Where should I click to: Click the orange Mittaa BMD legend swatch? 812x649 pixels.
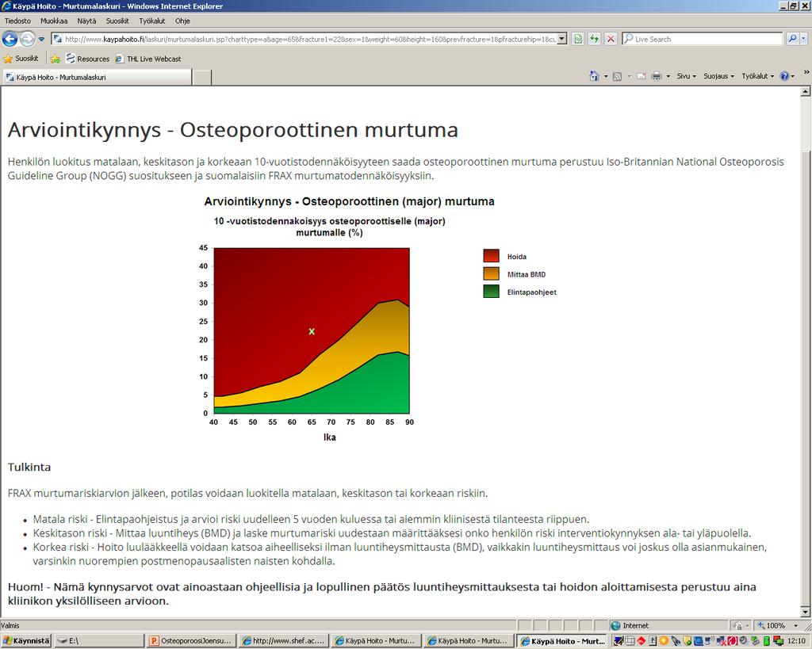491,273
